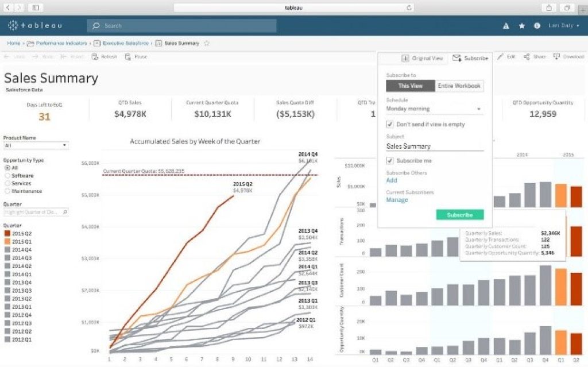Toggle the browser sidebar icon
The height and width of the screenshot is (367, 588).
36,7
